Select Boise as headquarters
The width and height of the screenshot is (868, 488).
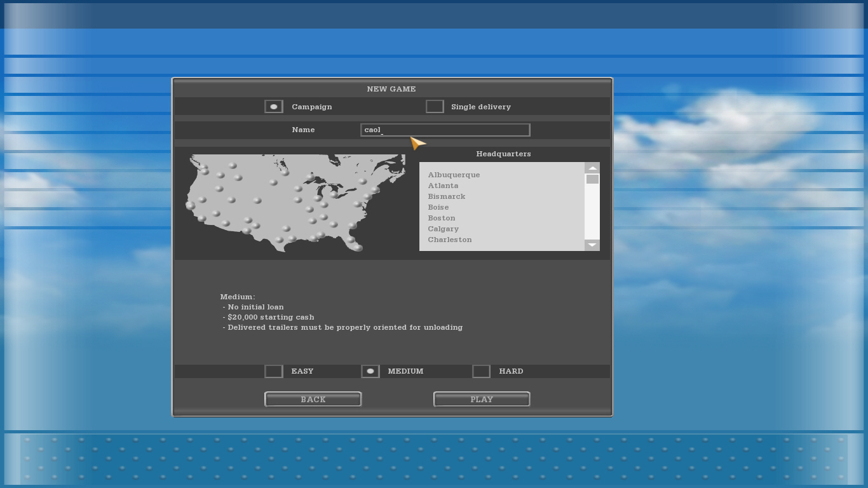click(x=438, y=207)
